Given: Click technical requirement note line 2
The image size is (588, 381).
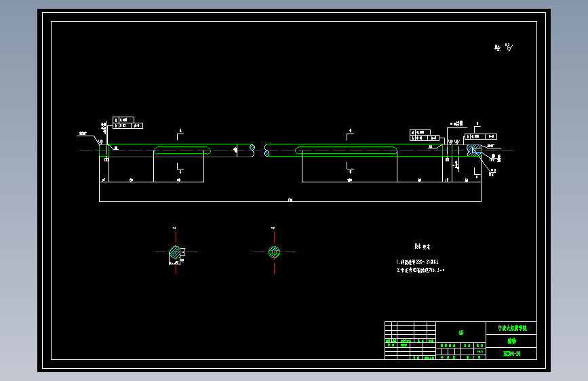Looking at the screenshot, I should coord(420,270).
